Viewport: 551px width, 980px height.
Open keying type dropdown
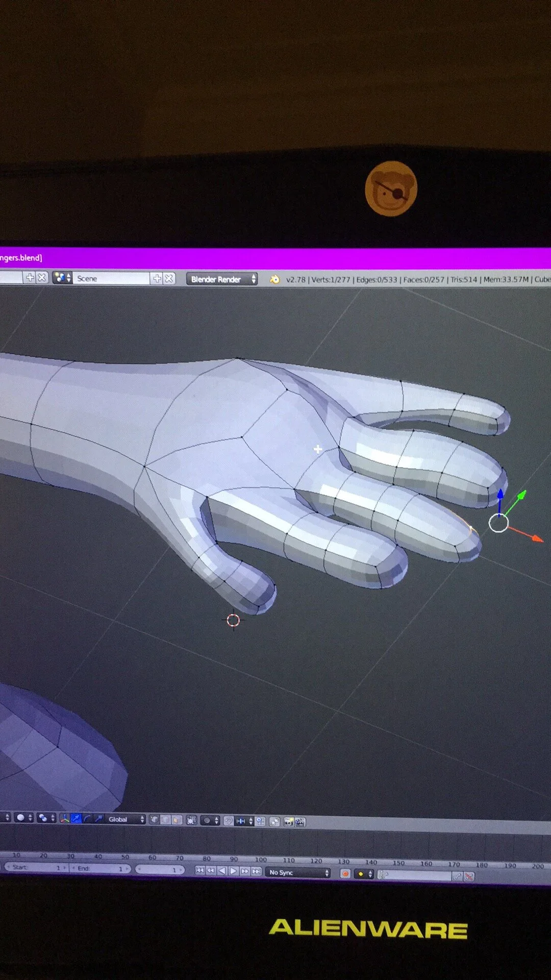tap(364, 874)
